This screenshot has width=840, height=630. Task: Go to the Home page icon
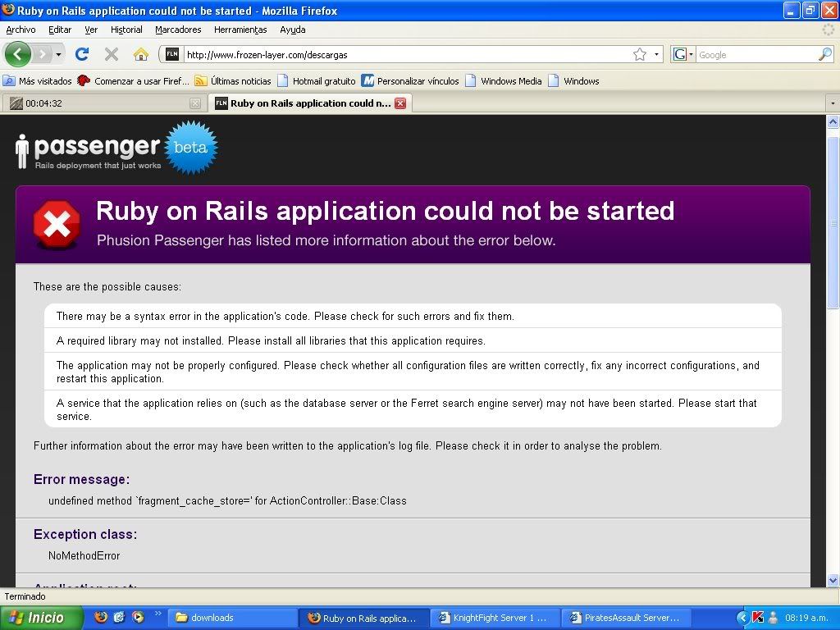[x=140, y=54]
